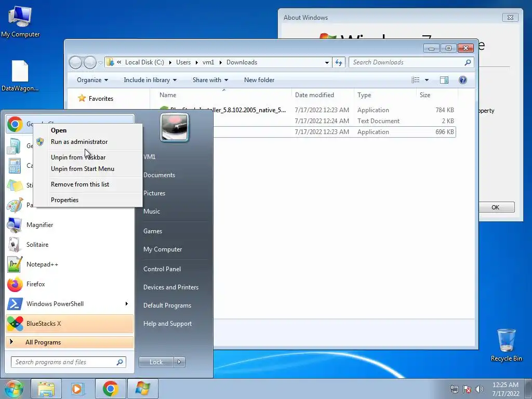Open Help and Support
Viewport: 532px width, 399px height.
[167, 324]
